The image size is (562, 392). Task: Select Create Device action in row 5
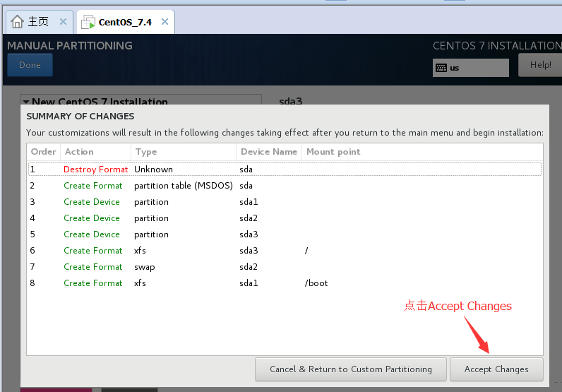(92, 234)
